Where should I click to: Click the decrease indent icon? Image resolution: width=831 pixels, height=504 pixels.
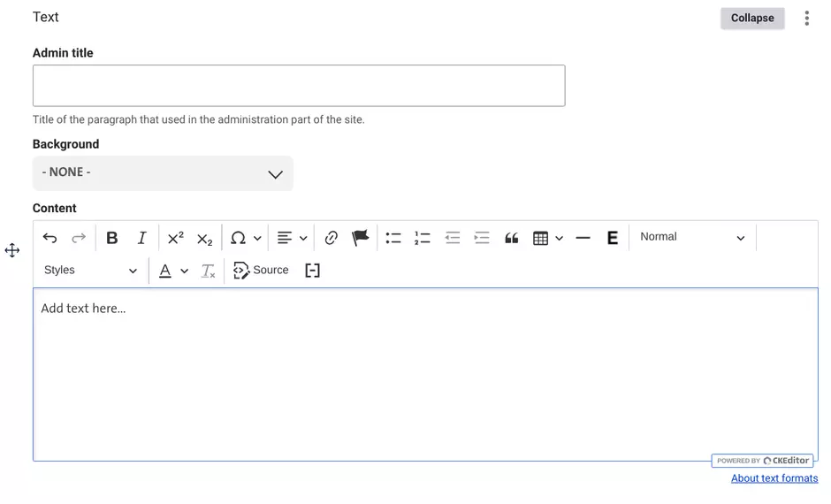452,238
